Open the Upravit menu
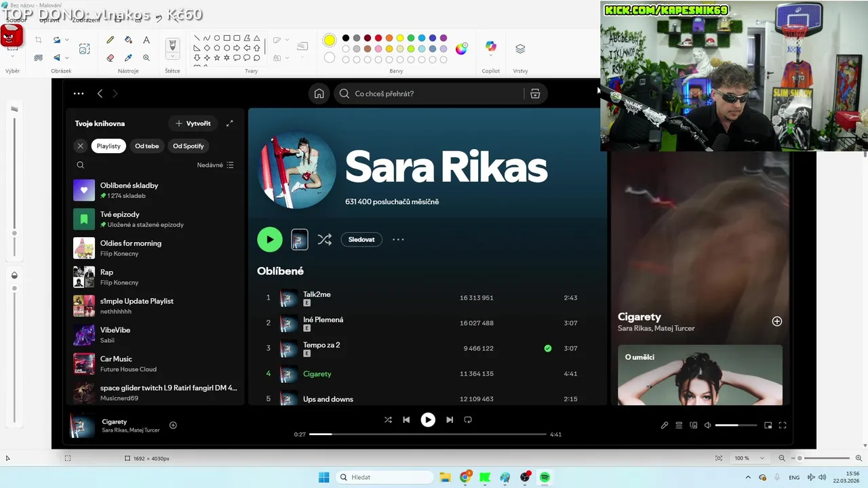The image size is (868, 488). [50, 20]
